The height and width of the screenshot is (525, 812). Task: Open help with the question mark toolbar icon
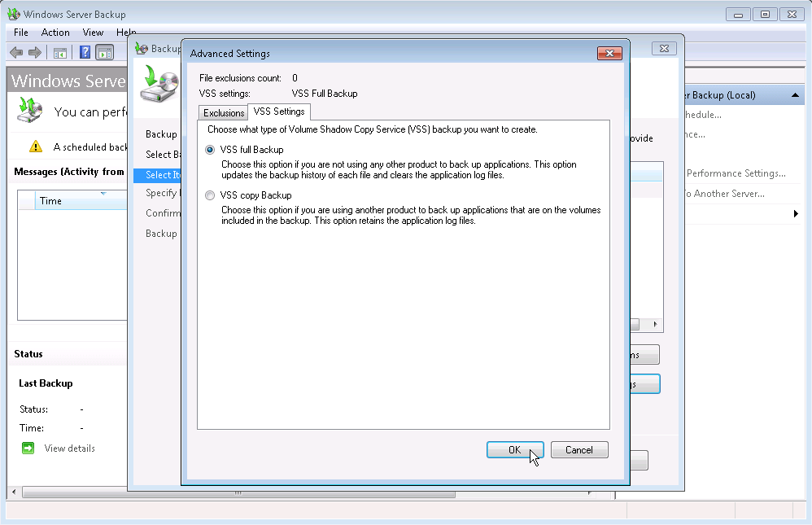pyautogui.click(x=85, y=52)
